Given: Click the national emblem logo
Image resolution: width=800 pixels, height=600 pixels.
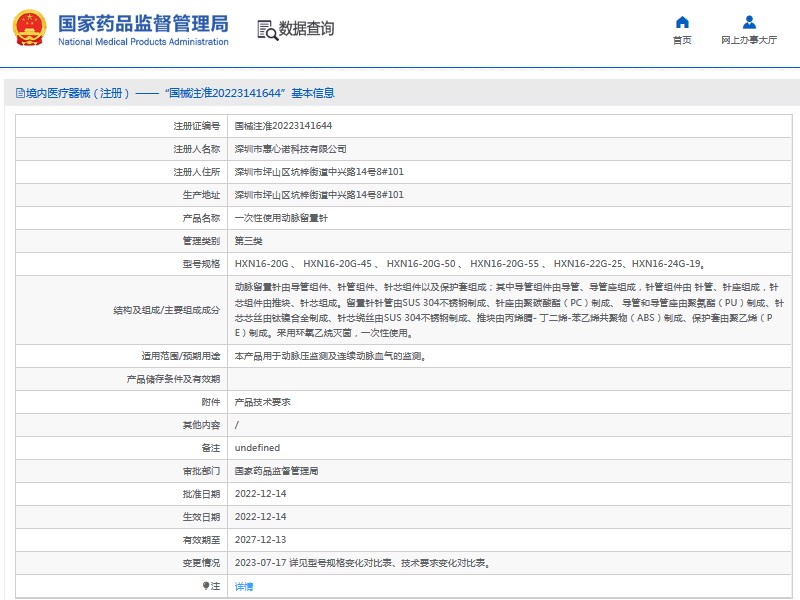Looking at the screenshot, I should (30, 29).
